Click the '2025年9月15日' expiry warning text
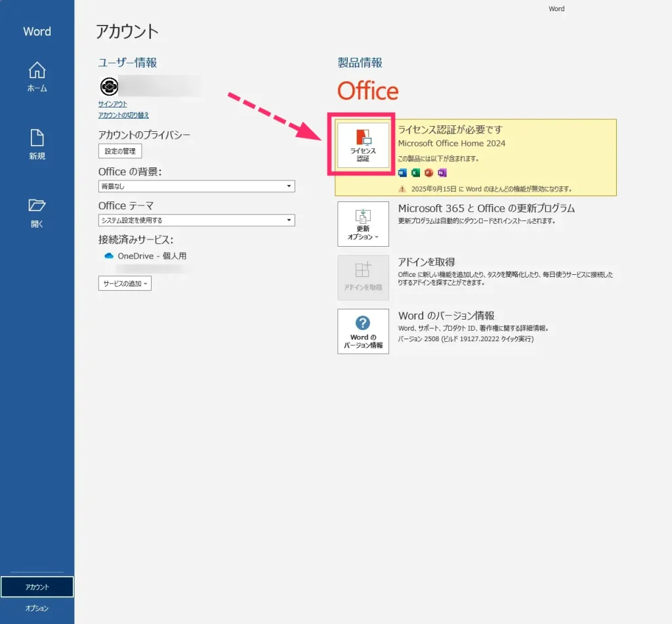Viewport: 672px width, 624px height. pos(491,189)
